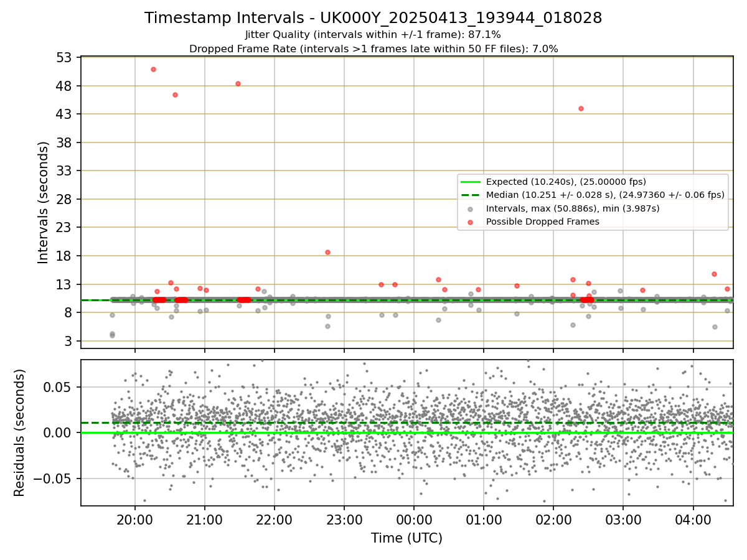Click the Dropped Frame Rate 7.0% text
747x560 pixels.
tap(374, 49)
